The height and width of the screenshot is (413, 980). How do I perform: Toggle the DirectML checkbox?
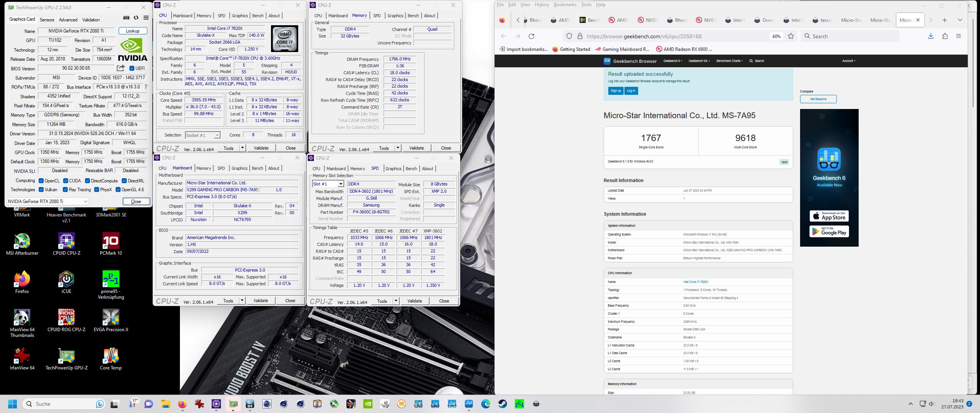click(x=124, y=181)
